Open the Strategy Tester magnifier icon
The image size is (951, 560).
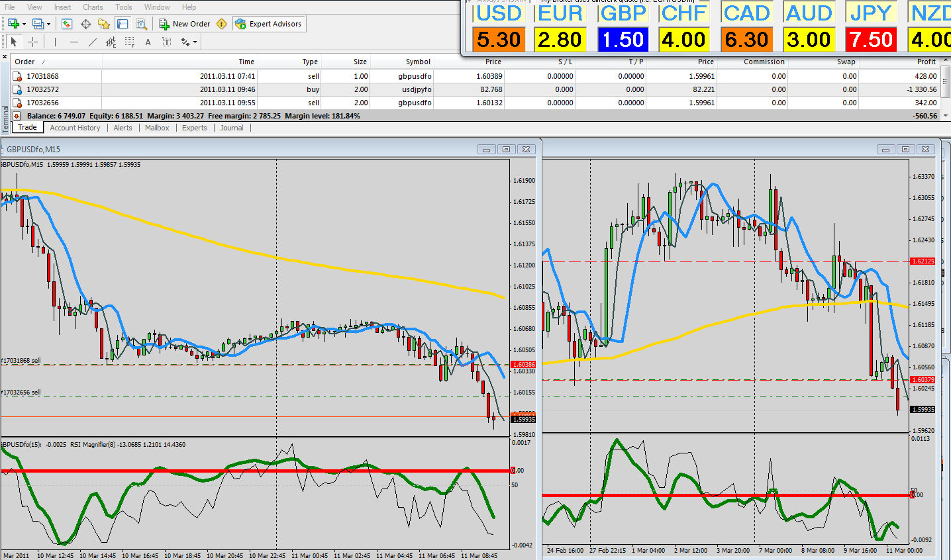(141, 24)
